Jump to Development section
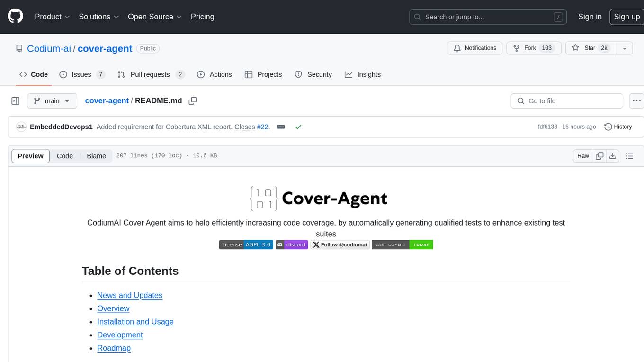Screen dimensions: 644x362 [x=120, y=335]
